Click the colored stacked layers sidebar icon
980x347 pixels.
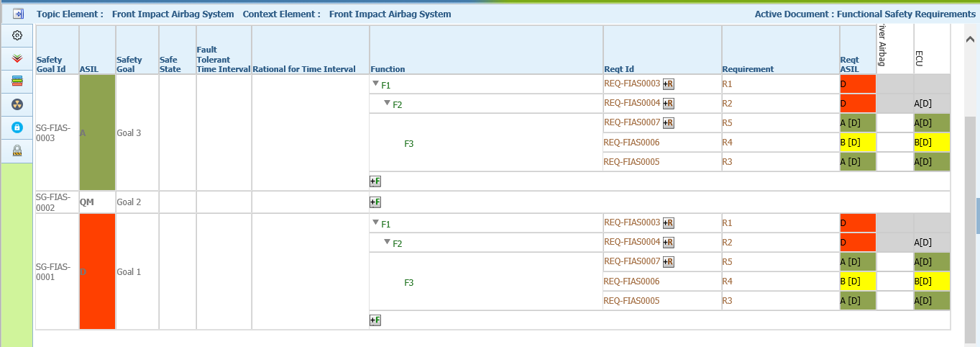[x=17, y=81]
